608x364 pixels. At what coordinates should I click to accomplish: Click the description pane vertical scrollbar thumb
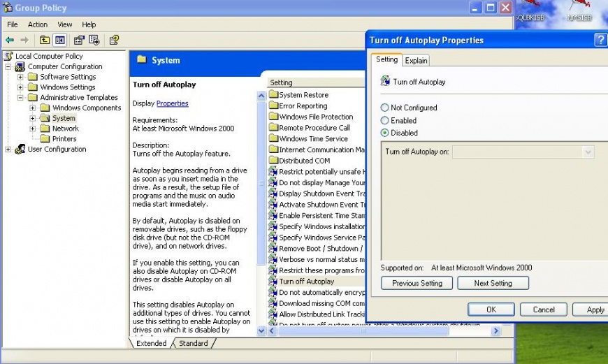pos(261,183)
